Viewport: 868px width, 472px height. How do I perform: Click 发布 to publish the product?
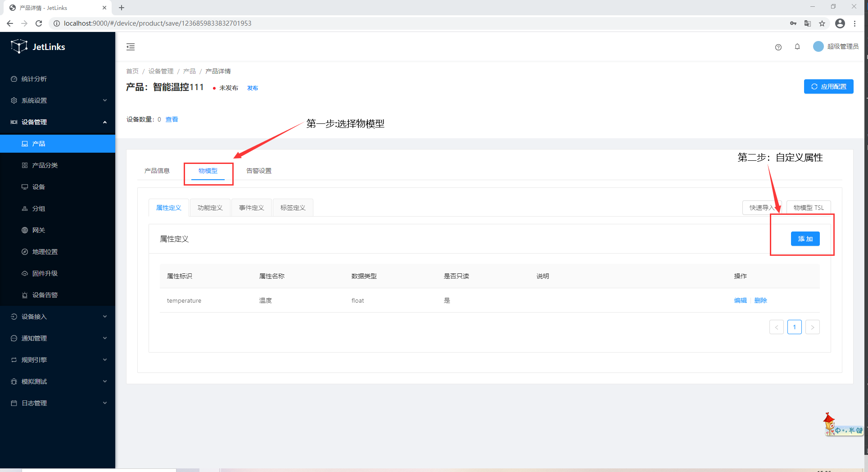click(253, 88)
